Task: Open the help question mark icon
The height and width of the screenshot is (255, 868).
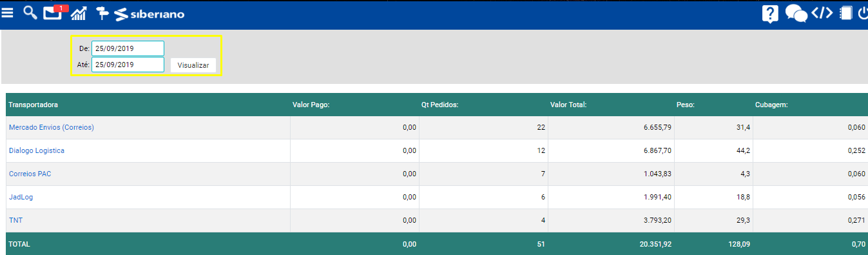Action: coord(770,14)
